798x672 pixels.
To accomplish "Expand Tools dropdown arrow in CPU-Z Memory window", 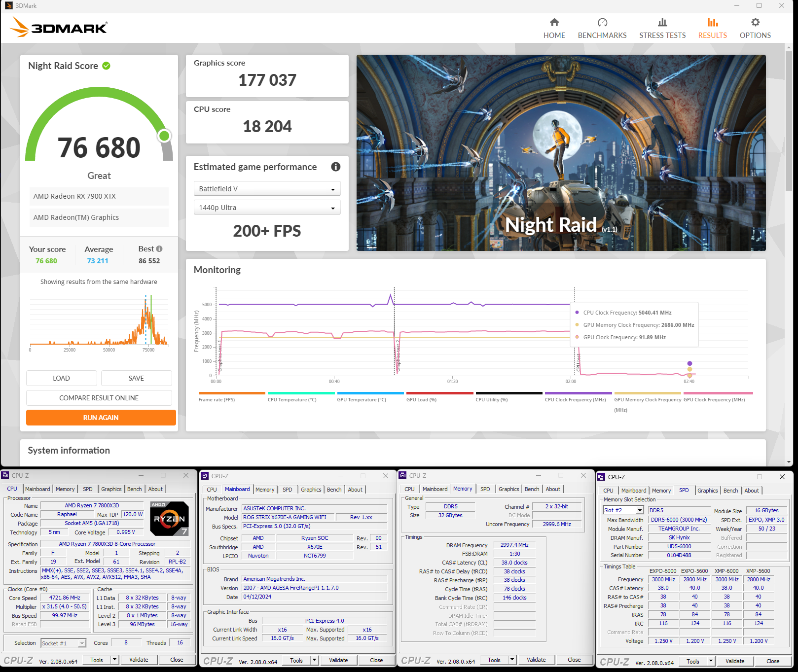I will click(x=512, y=660).
